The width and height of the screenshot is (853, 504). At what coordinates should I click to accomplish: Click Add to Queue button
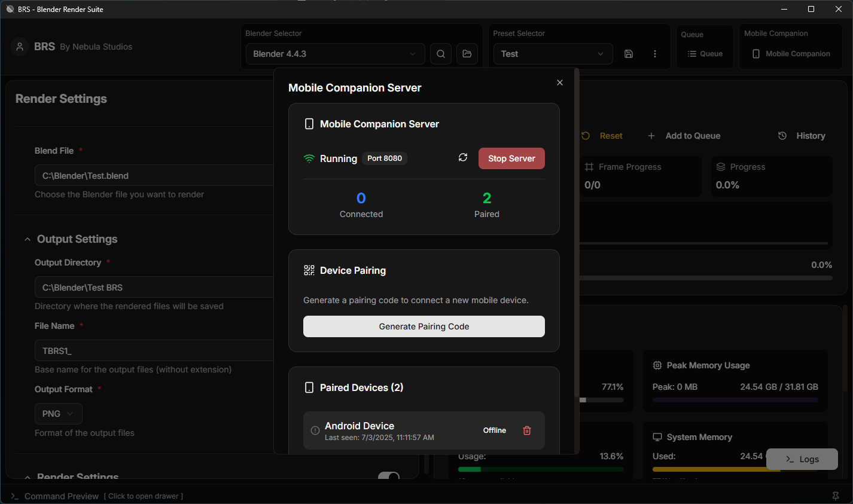tap(684, 136)
